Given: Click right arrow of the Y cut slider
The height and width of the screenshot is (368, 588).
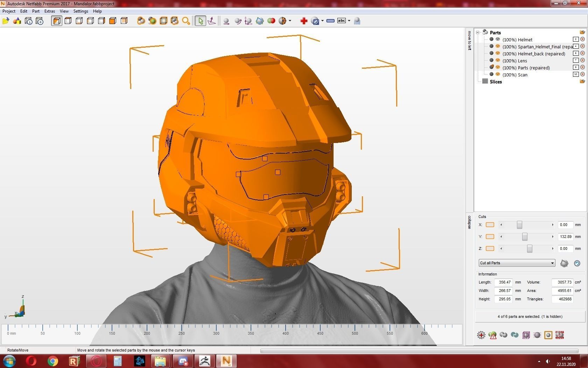Looking at the screenshot, I should tap(553, 237).
